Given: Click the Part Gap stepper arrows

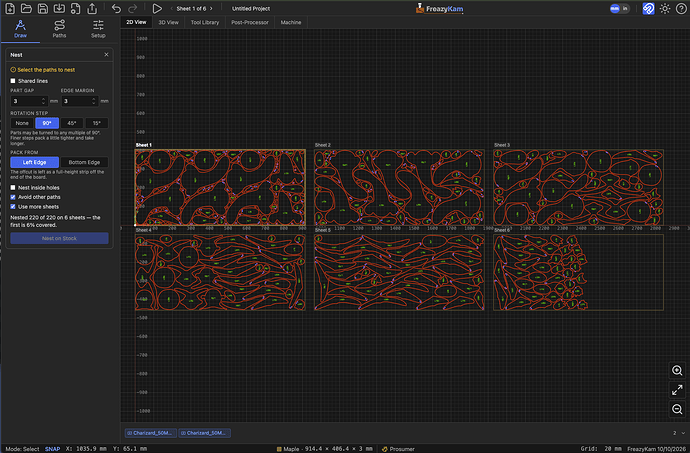Looking at the screenshot, I should tap(43, 101).
